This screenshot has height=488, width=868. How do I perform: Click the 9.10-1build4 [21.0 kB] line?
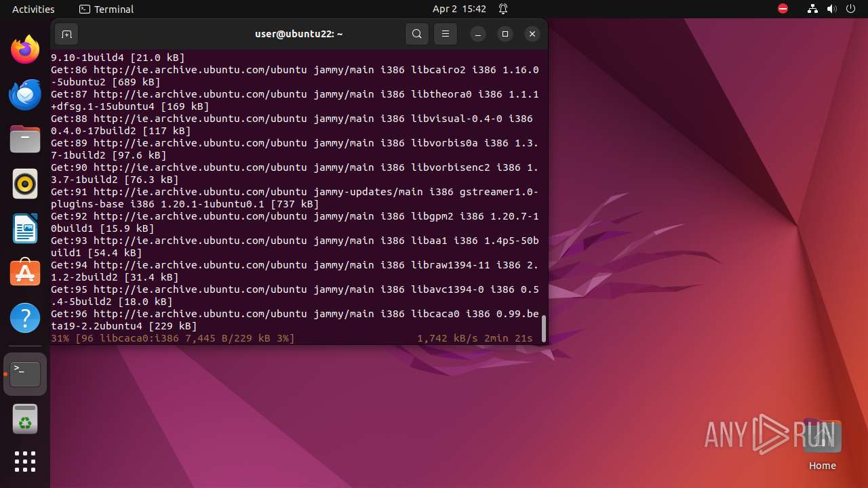[x=118, y=58]
